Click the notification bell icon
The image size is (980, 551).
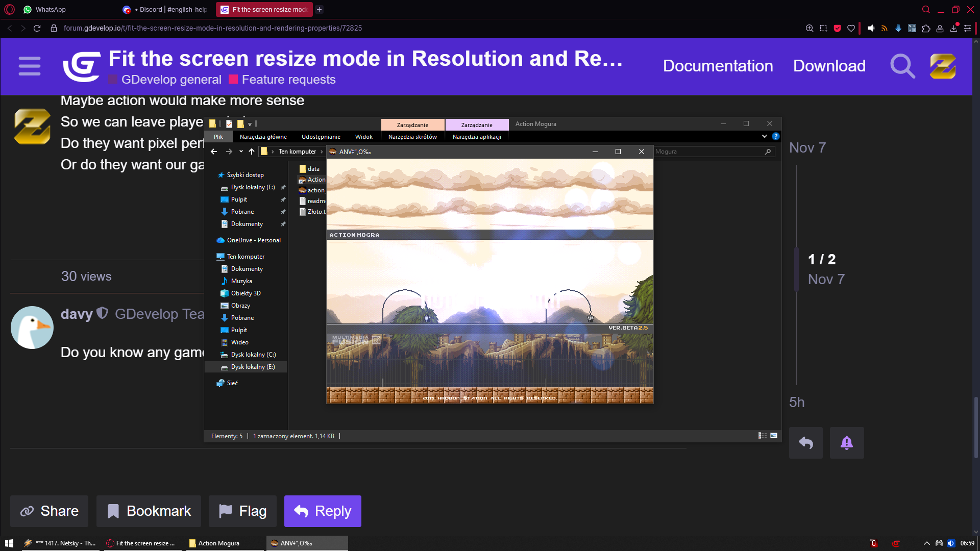[x=846, y=443]
